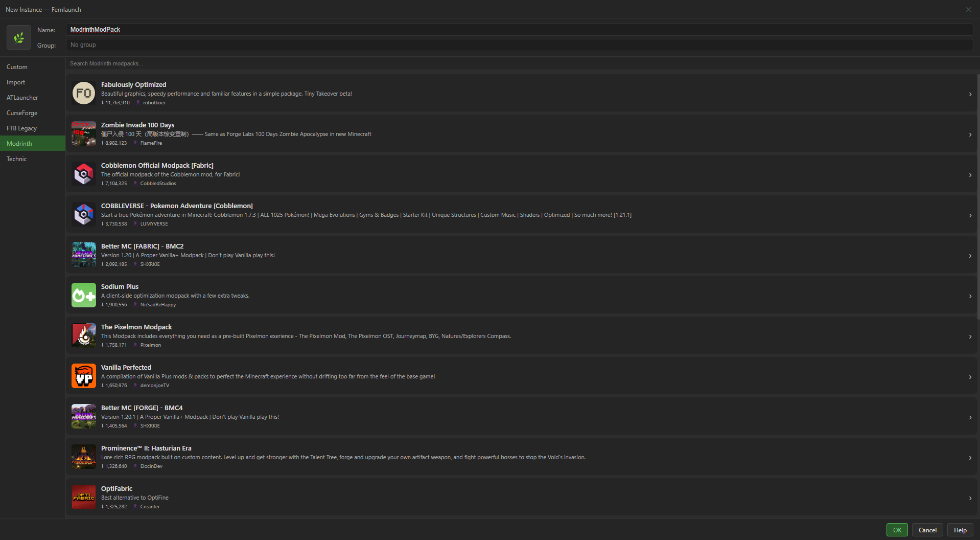Click the Vanilla Perfected VP icon

point(84,376)
